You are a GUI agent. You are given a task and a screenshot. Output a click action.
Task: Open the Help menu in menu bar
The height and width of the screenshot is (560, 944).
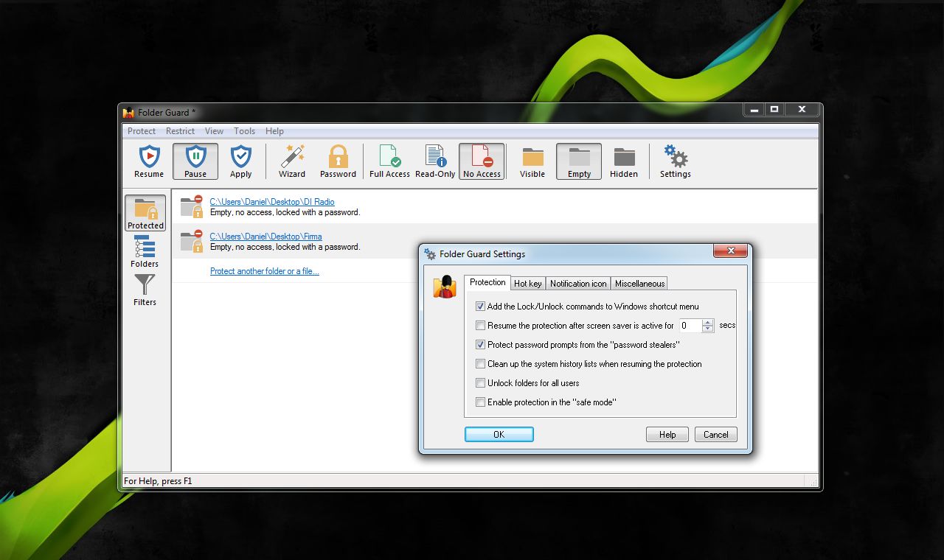[275, 131]
